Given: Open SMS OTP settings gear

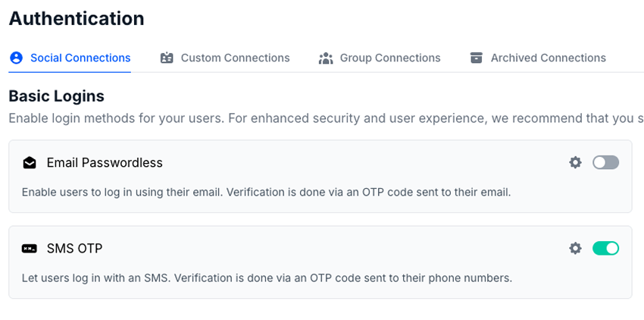Looking at the screenshot, I should point(576,248).
